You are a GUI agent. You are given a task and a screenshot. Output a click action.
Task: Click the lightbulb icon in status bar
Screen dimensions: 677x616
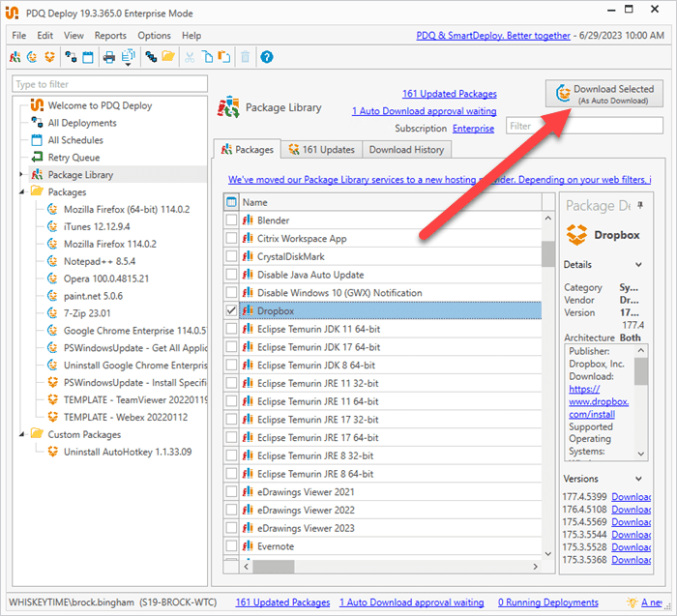pos(632,602)
